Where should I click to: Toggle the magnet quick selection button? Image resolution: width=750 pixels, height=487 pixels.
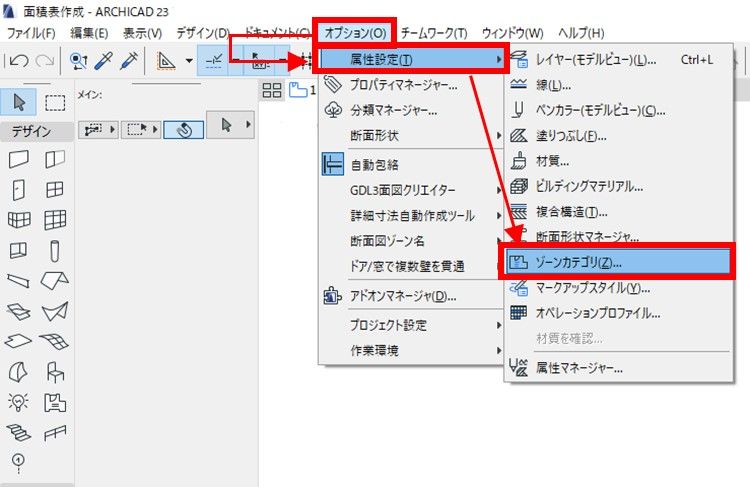pyautogui.click(x=184, y=130)
